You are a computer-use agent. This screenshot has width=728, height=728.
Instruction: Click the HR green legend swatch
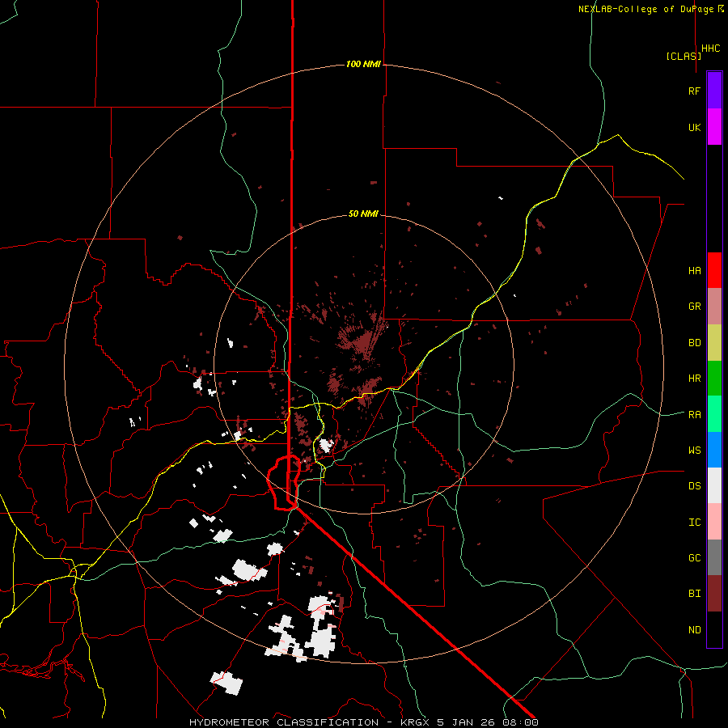(714, 379)
